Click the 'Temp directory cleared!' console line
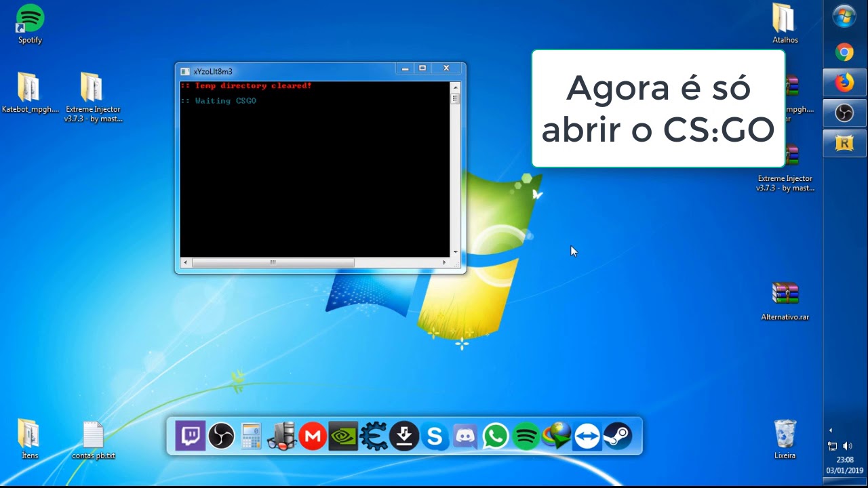 (246, 86)
